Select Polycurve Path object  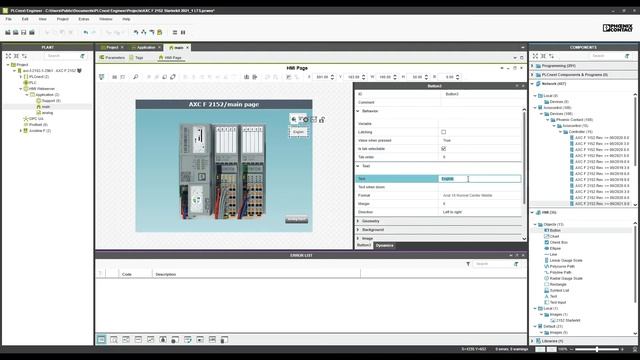562,266
